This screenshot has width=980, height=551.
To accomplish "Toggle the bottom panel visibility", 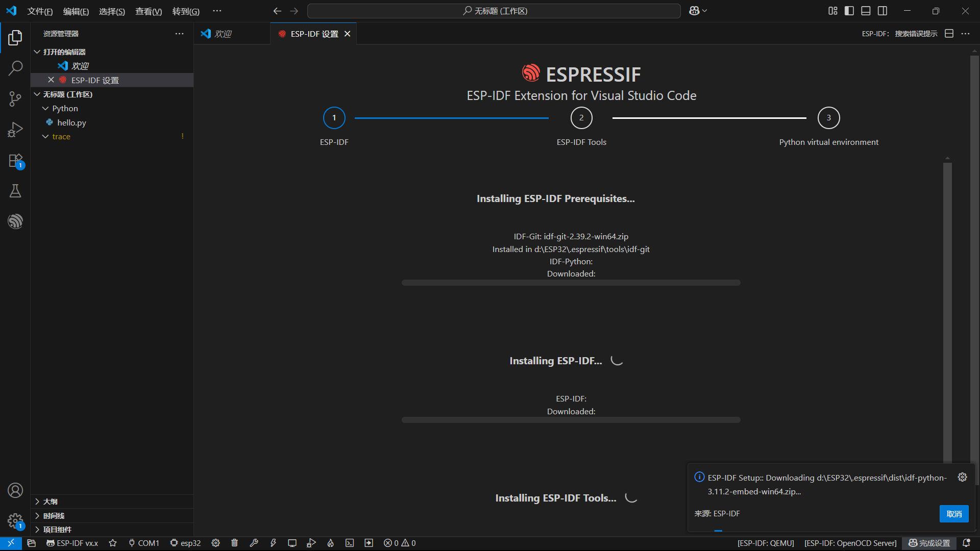I will click(x=866, y=11).
